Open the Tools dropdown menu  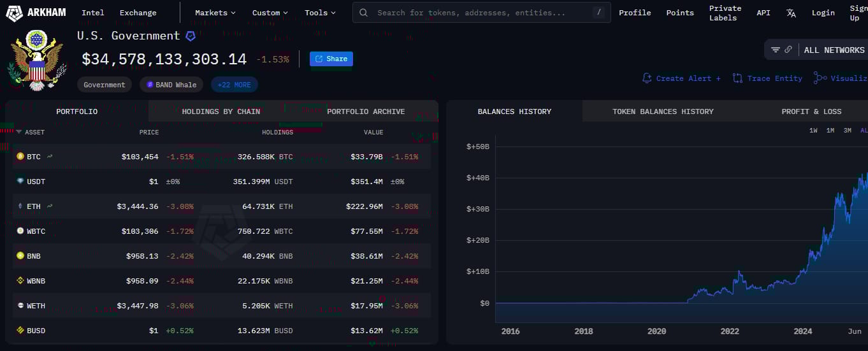pos(320,13)
